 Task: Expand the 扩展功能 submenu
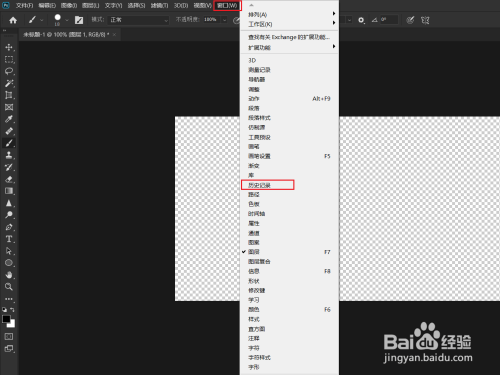coord(289,47)
